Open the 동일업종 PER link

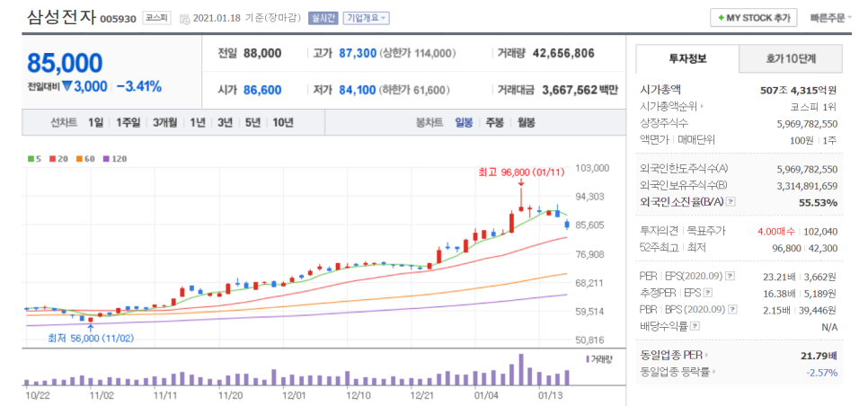(x=674, y=355)
